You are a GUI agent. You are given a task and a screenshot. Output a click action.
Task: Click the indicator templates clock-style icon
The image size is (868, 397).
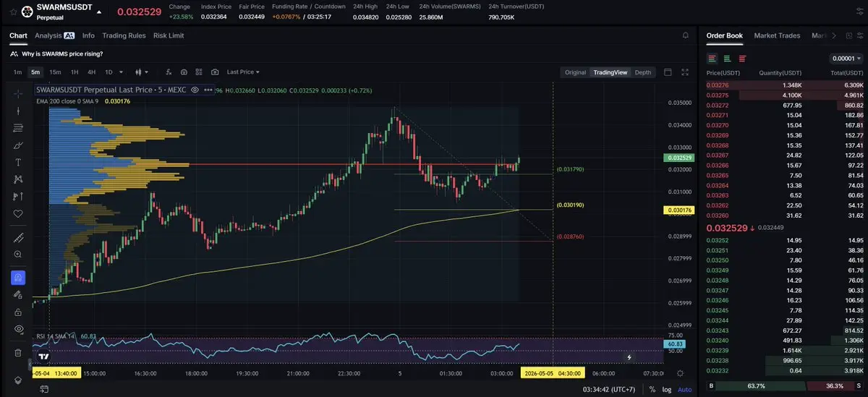(x=184, y=72)
